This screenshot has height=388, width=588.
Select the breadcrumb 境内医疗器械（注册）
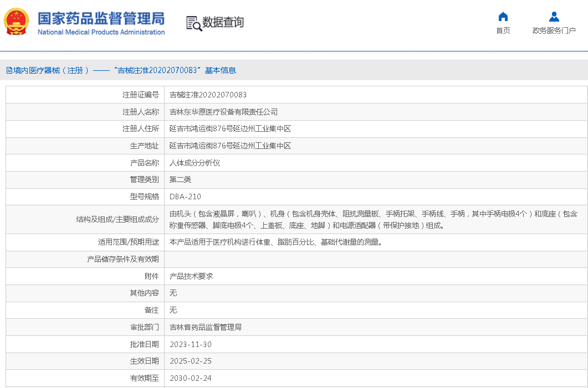(x=47, y=70)
